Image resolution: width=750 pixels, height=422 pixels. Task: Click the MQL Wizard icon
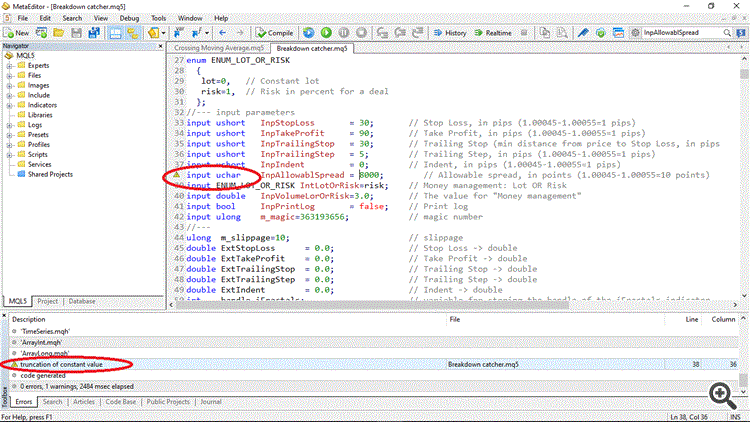pyautogui.click(x=153, y=33)
